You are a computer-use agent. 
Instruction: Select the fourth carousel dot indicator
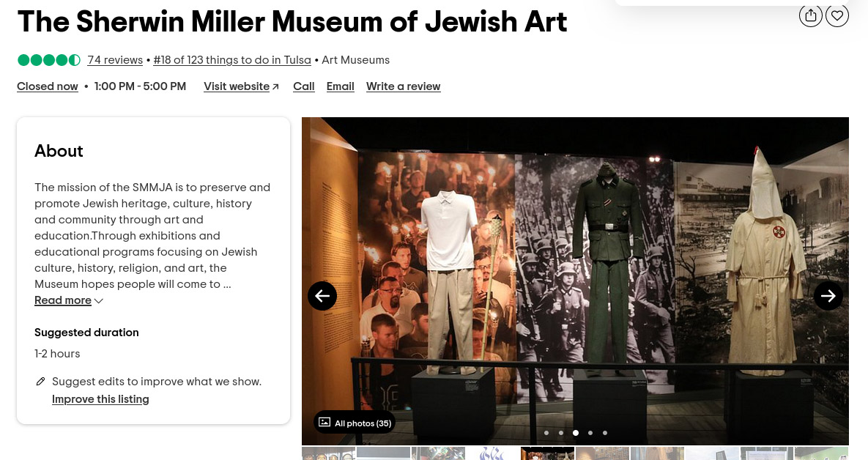[x=590, y=433]
